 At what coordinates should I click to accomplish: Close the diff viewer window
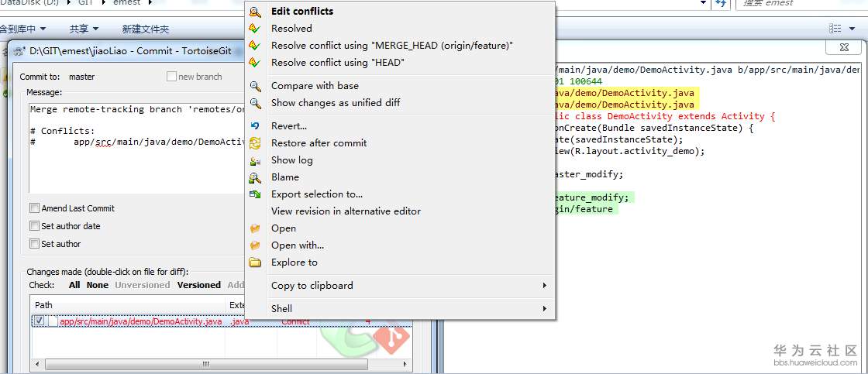point(844,47)
